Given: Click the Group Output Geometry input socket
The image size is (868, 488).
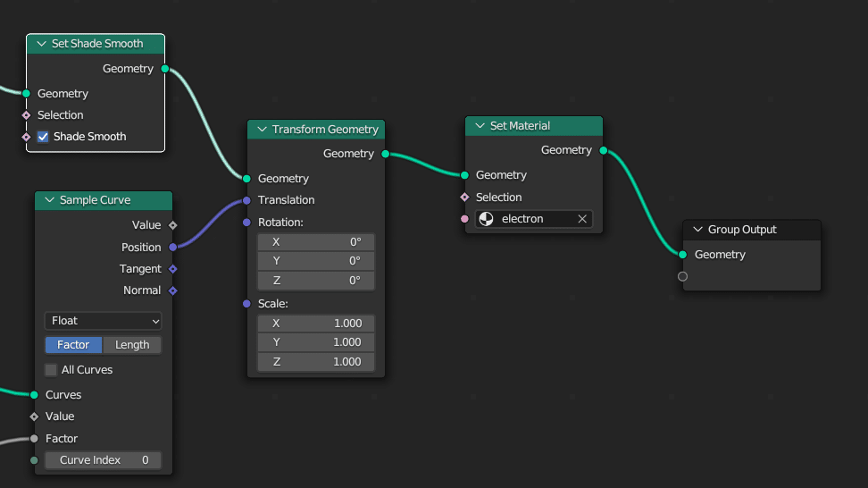Looking at the screenshot, I should click(683, 255).
